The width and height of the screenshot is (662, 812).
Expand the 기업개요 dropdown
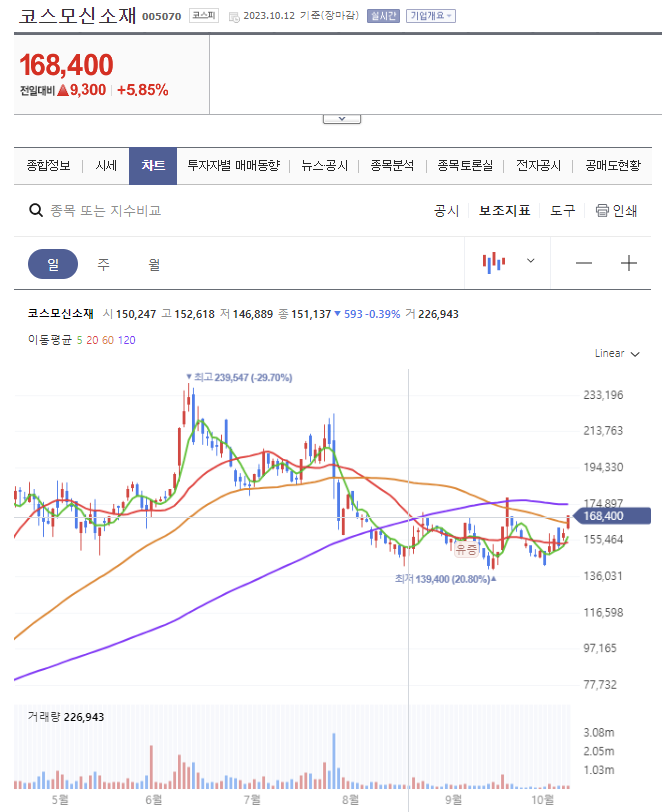pyautogui.click(x=431, y=16)
